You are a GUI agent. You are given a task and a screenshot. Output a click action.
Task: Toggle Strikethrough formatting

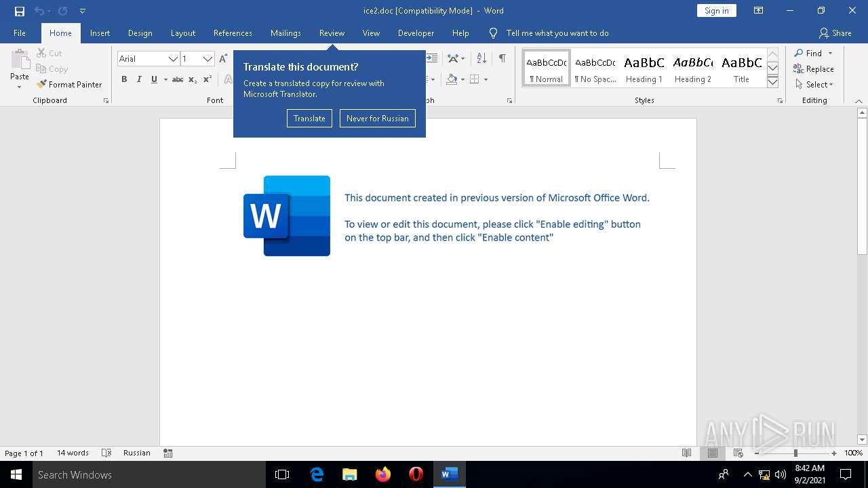(178, 79)
